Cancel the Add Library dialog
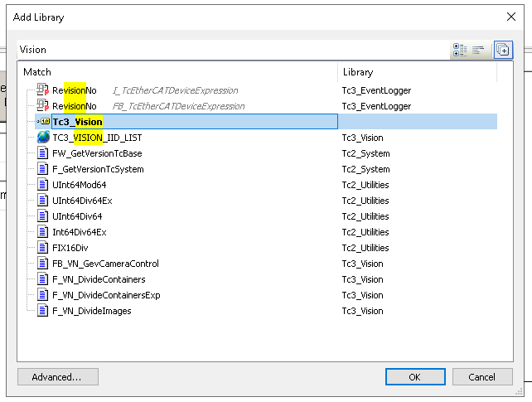 482,377
